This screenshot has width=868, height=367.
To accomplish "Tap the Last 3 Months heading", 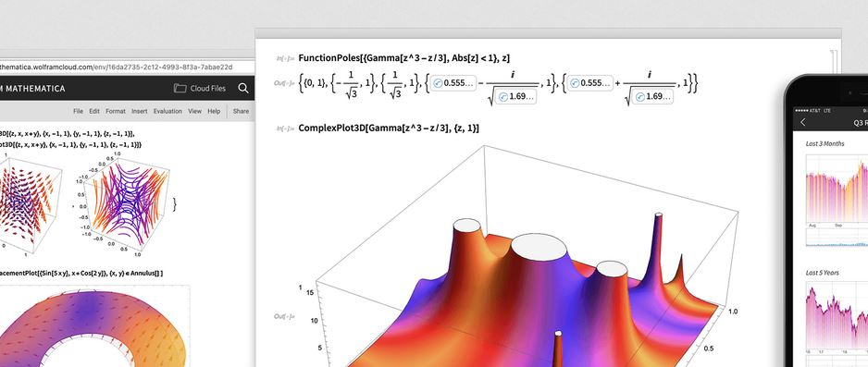I will pos(825,143).
